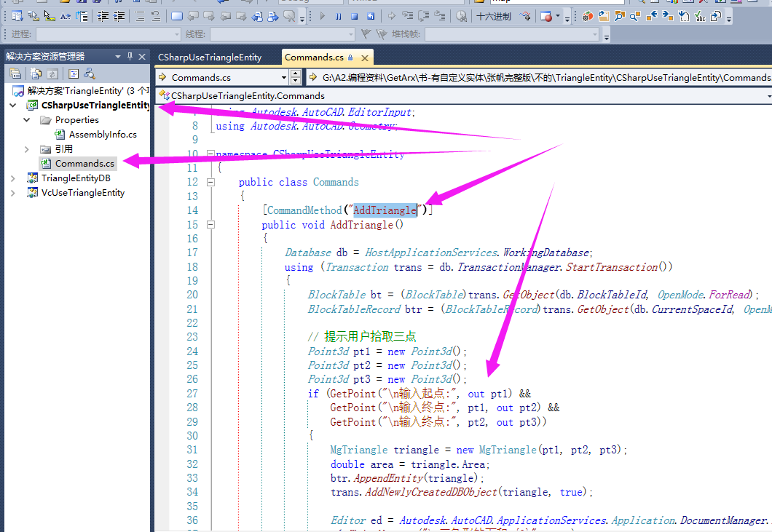Image resolution: width=772 pixels, height=532 pixels.
Task: Click the Quick Info toolbar icon
Action: [x=50, y=16]
